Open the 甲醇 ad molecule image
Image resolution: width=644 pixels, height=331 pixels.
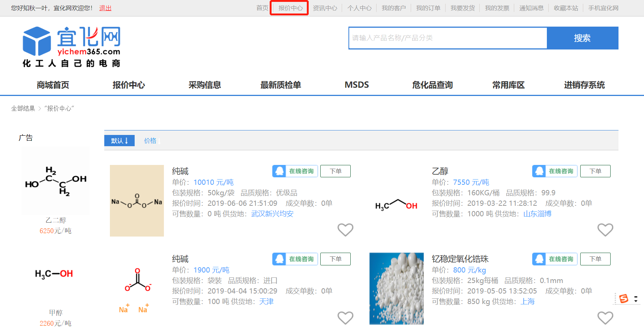click(x=54, y=274)
